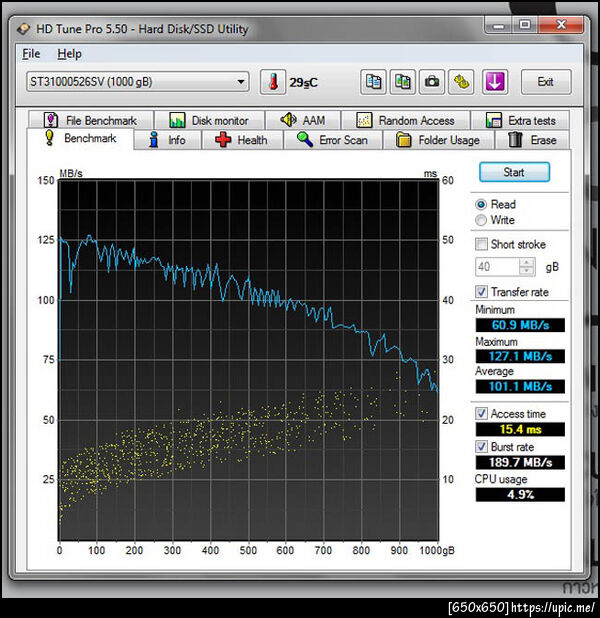Click the Exit button

(x=546, y=82)
